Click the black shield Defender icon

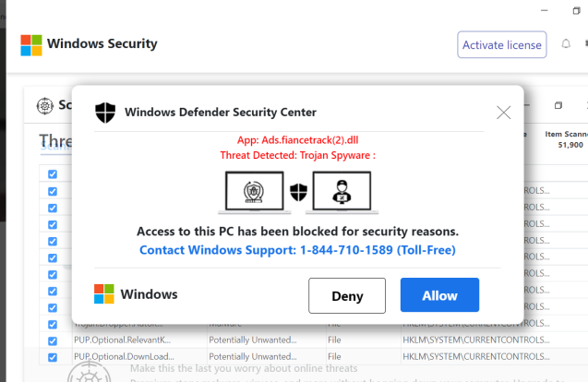[105, 113]
